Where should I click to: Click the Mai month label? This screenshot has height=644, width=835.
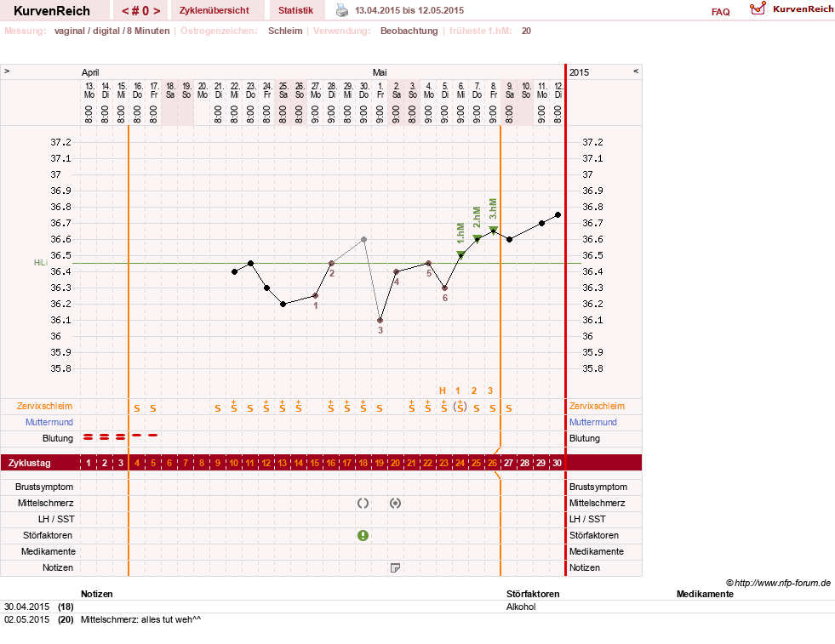tap(379, 72)
